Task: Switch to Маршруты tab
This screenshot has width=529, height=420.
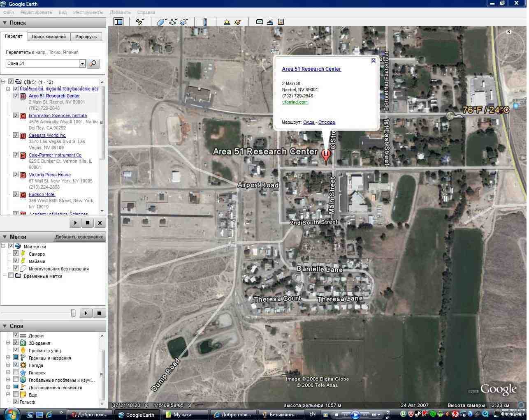Action: click(x=86, y=37)
